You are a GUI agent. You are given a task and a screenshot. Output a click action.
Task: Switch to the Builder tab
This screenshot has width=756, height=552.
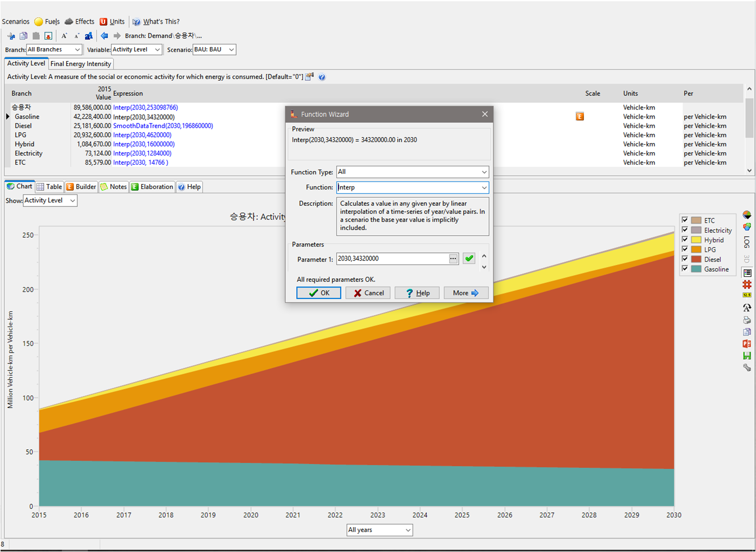81,187
